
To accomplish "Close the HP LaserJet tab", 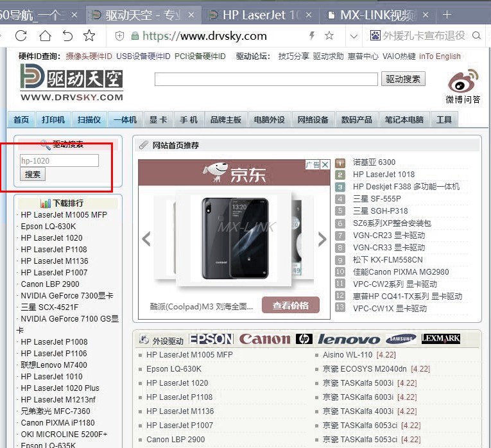I will point(309,15).
